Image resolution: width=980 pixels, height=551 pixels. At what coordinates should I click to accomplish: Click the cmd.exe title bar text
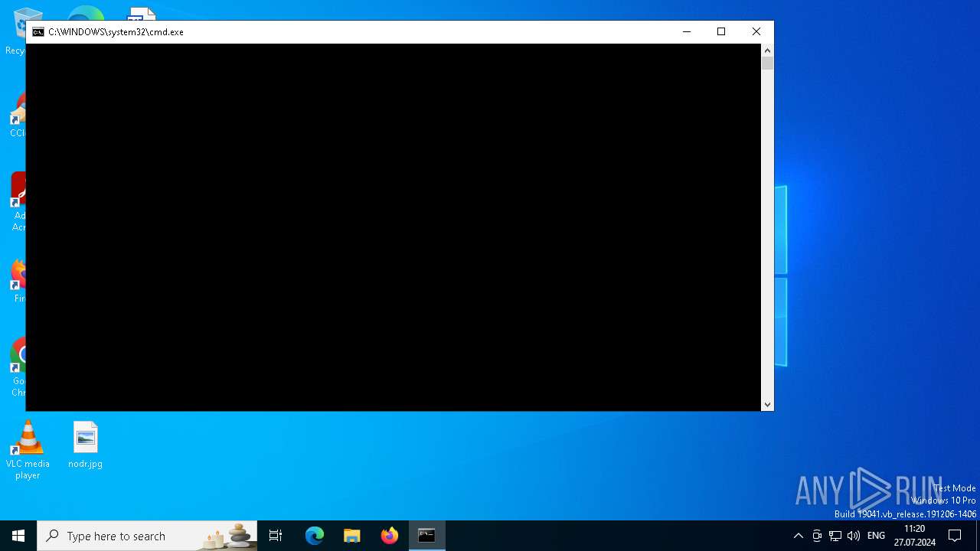[116, 32]
